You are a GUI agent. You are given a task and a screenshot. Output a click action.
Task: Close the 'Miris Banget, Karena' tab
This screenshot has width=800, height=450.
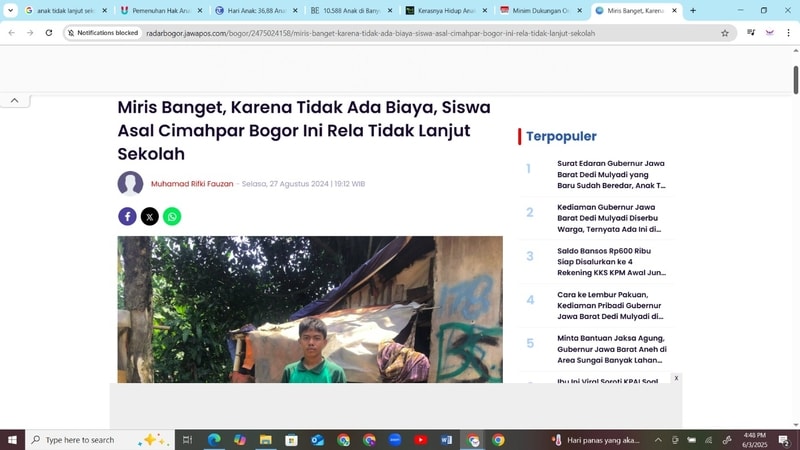point(674,10)
